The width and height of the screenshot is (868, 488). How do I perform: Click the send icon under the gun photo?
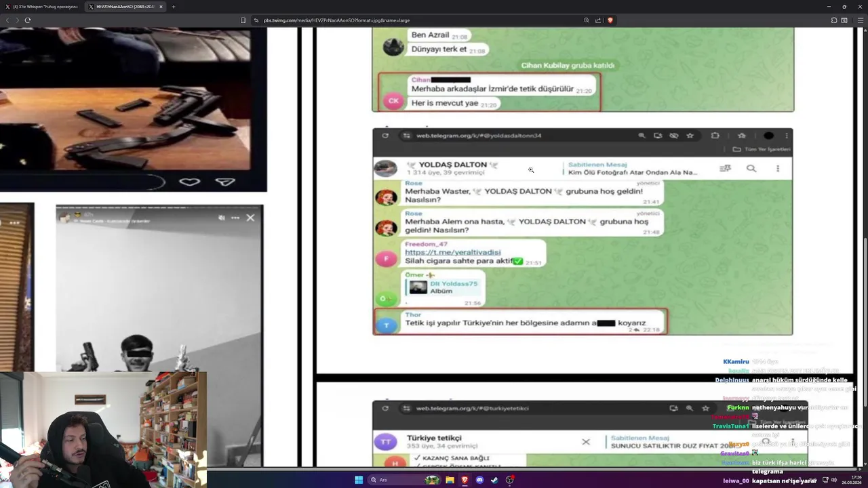coord(225,182)
